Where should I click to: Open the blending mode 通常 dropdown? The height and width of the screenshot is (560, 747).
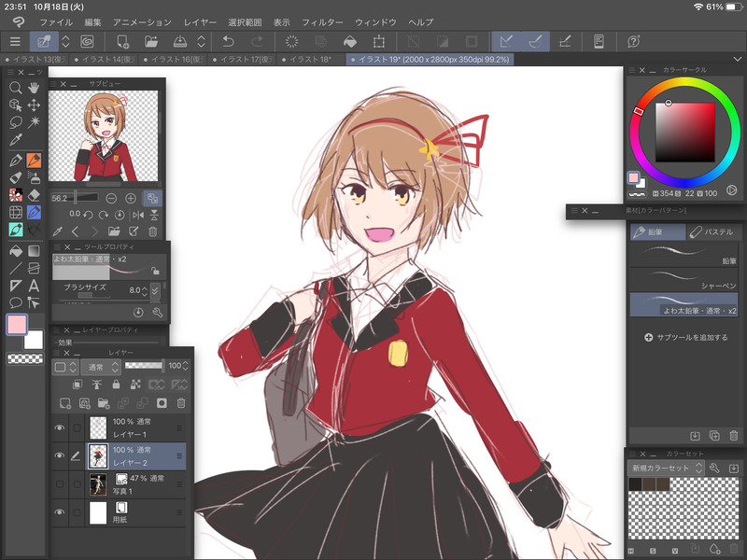101,367
